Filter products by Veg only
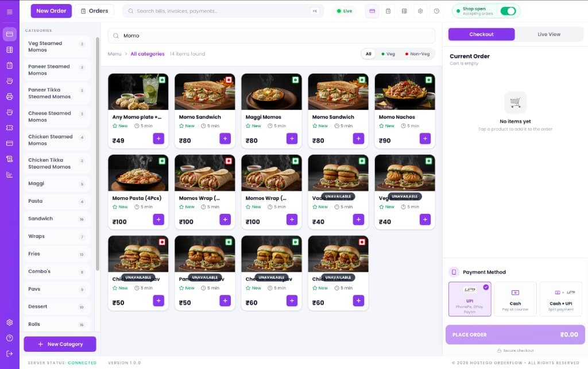 pos(388,53)
